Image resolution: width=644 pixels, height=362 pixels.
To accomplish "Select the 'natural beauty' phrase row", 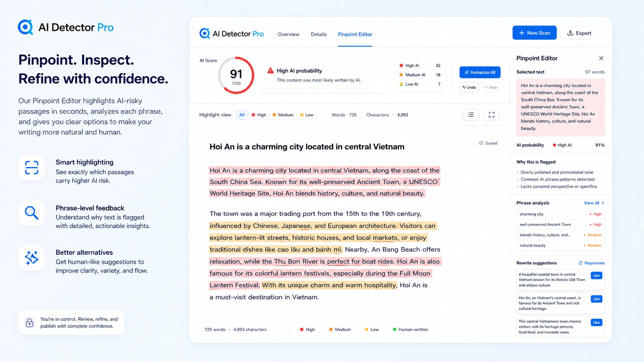I will pos(560,245).
